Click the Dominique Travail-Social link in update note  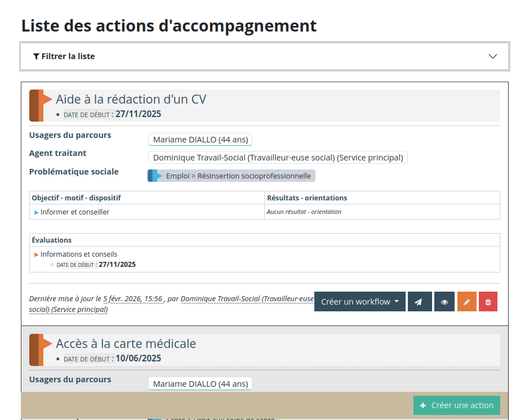[247, 299]
